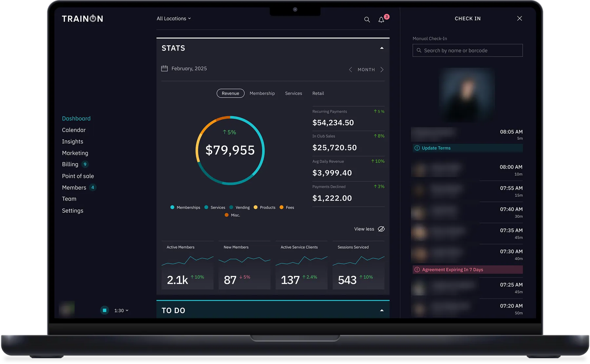The image size is (590, 364).
Task: Click the Agreement Expiring In 7 Days banner
Action: pyautogui.click(x=468, y=270)
